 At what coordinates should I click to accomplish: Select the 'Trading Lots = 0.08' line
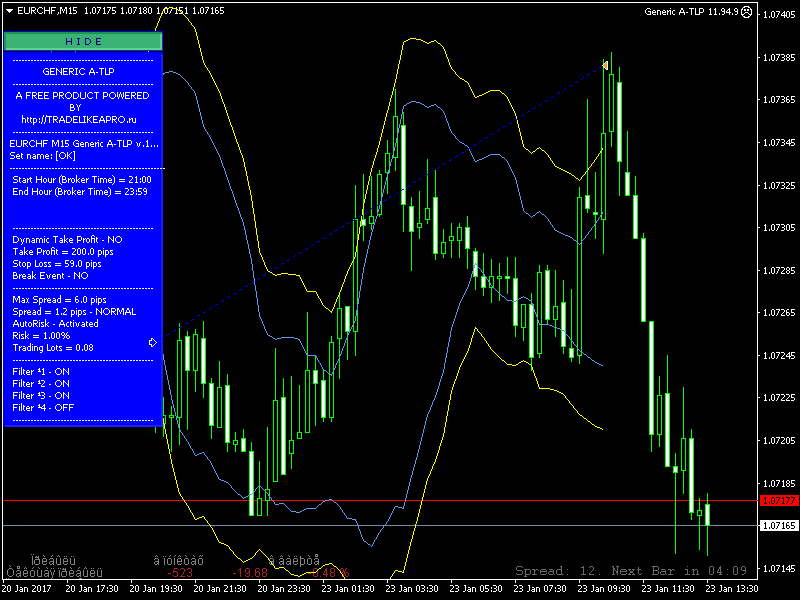coord(53,348)
